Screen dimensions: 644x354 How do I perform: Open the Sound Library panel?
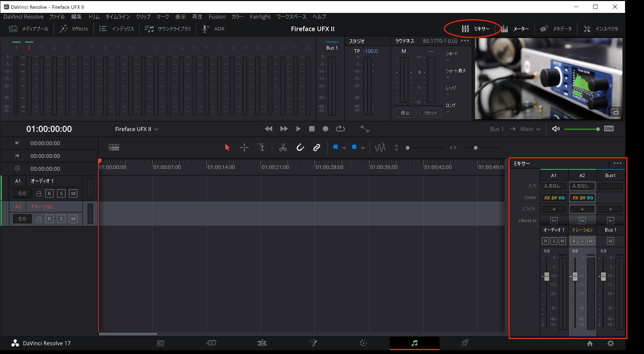[168, 29]
